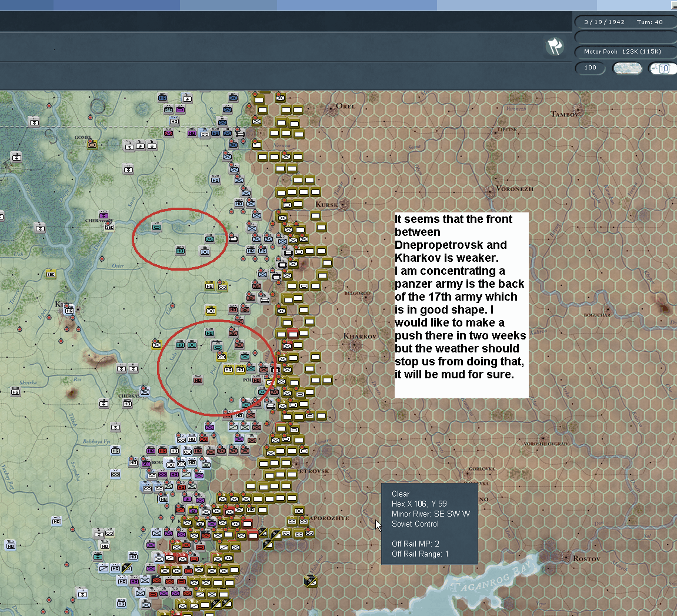Select the yellow SEC unit northwest of Kiev
Image resolution: width=677 pixels, height=616 pixels.
point(51,274)
